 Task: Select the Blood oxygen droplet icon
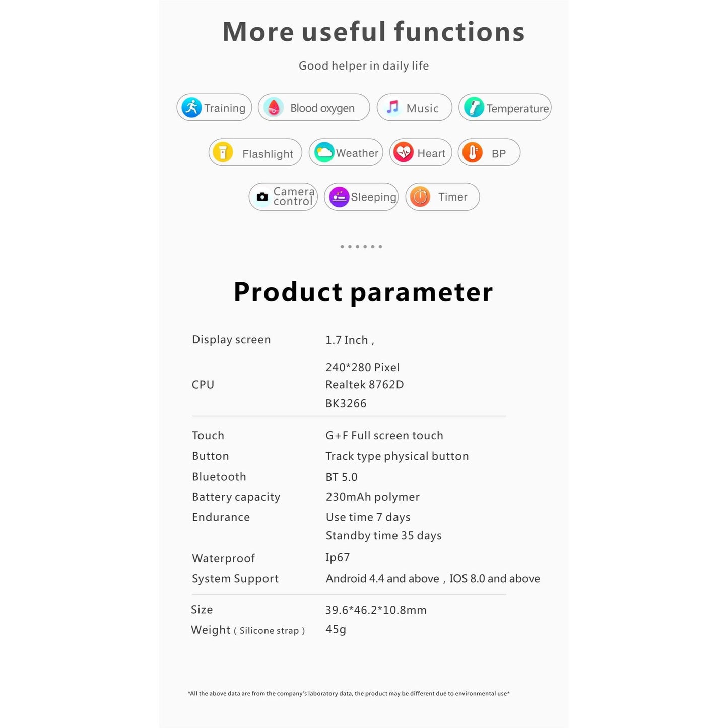tap(273, 107)
